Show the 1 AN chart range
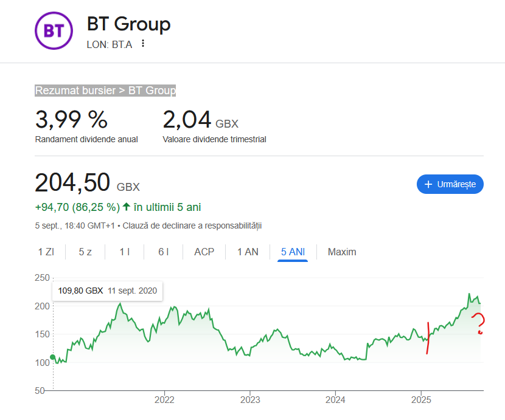This screenshot has height=420, width=505. [248, 252]
